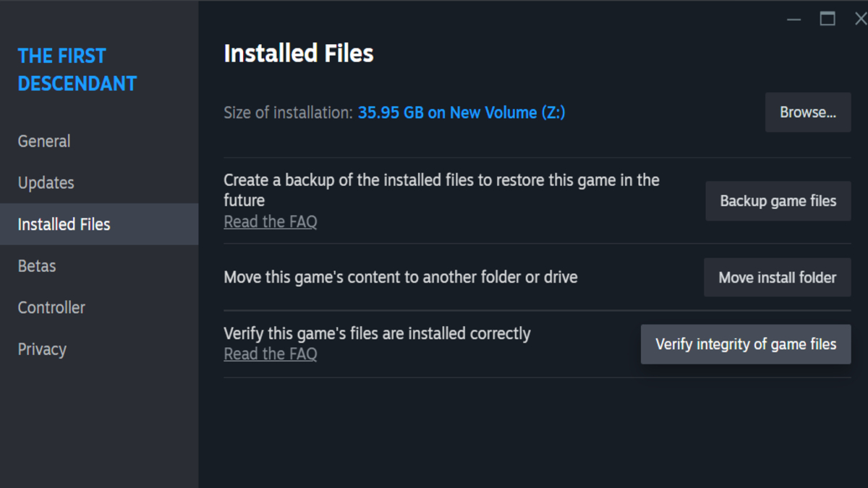Click the Browse button for installation folder
This screenshot has height=488, width=868.
[807, 112]
